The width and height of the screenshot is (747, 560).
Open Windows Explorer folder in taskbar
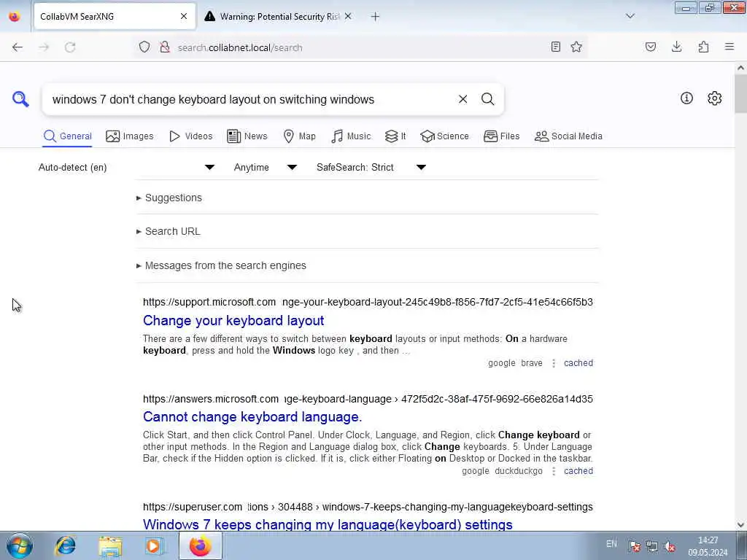pos(110,545)
